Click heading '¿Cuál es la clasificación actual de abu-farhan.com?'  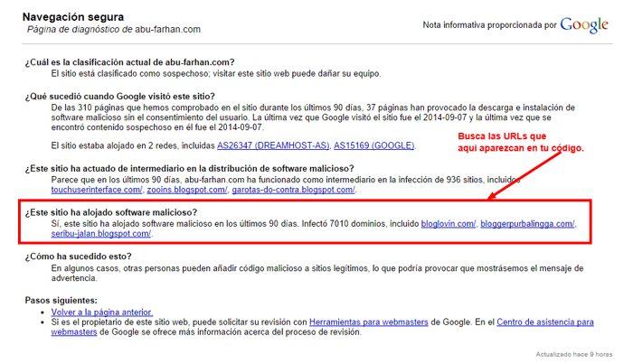coord(129,62)
